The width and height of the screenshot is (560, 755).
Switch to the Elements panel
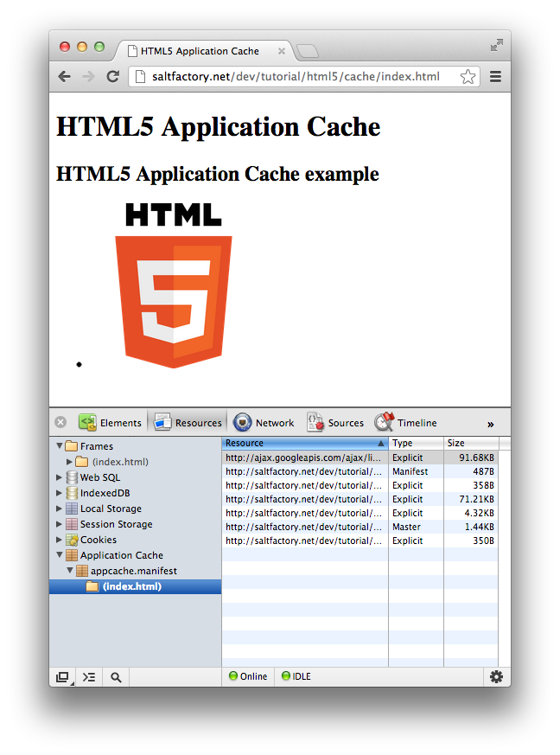click(110, 422)
